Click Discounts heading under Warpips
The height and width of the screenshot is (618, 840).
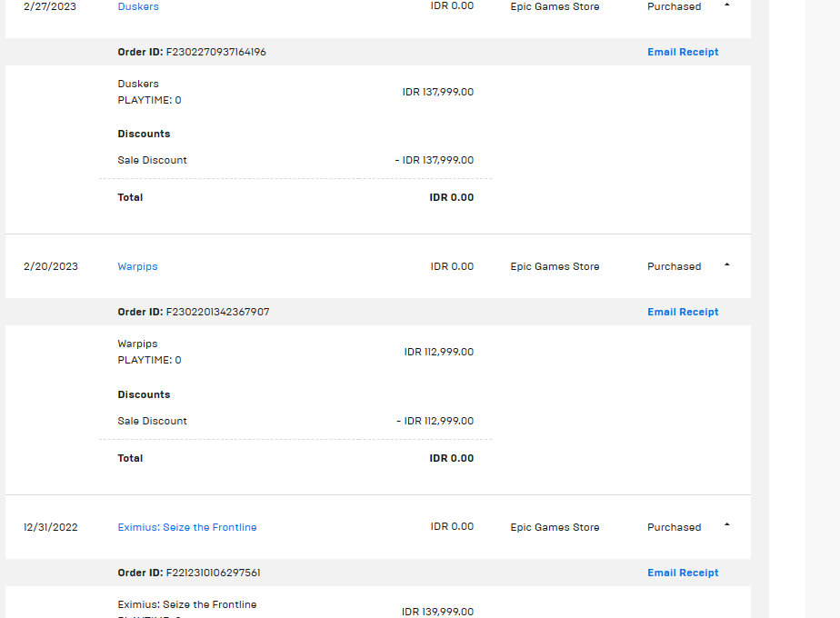144,394
